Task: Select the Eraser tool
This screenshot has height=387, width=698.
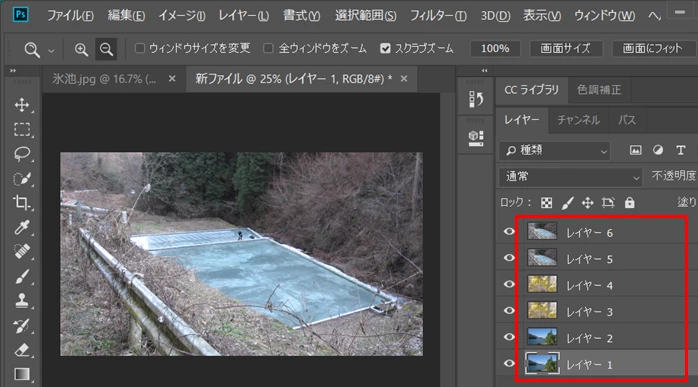Action: coord(22,350)
